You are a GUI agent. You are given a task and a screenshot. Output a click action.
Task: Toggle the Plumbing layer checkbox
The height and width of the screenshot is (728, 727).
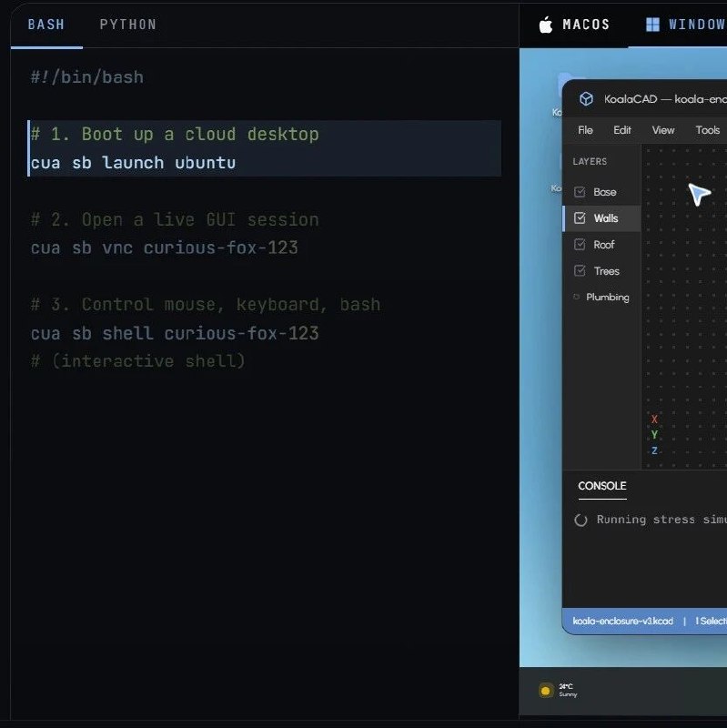(577, 298)
